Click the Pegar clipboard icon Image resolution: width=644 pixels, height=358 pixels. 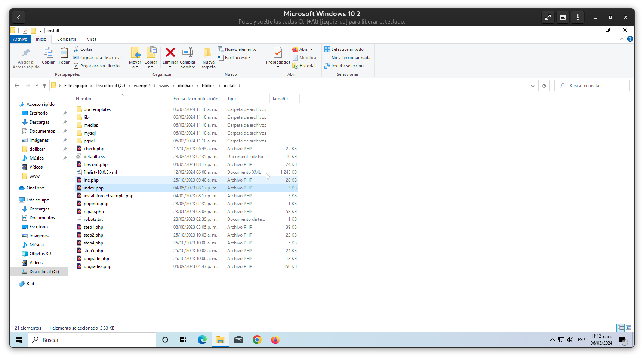[64, 53]
